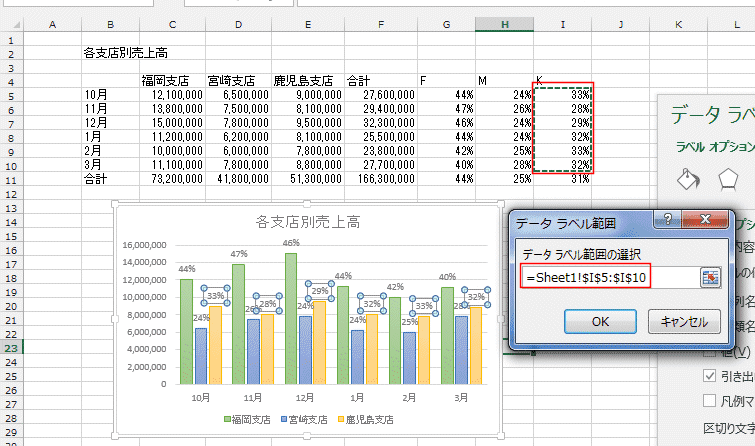Select the 合計 total cell 166,300,000
This screenshot has width=755, height=446.
373,178
